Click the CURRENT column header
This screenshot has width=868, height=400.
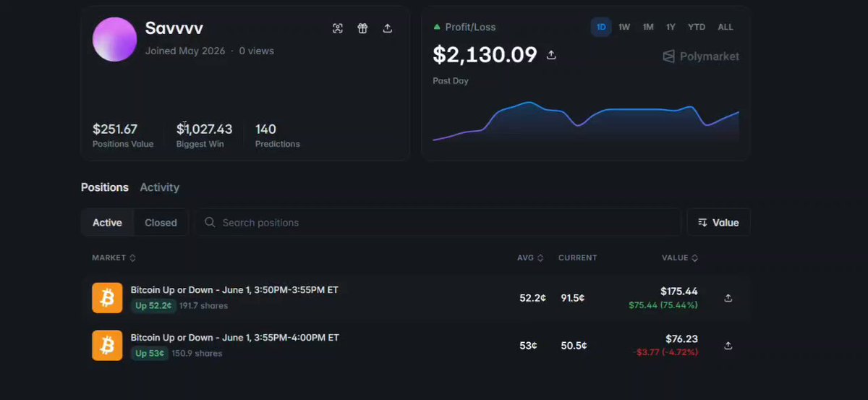pos(578,258)
